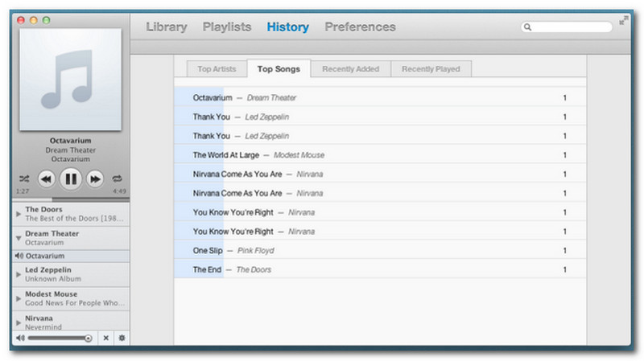Click "The Doors" artist name in queue
Image resolution: width=644 pixels, height=361 pixels.
[44, 209]
